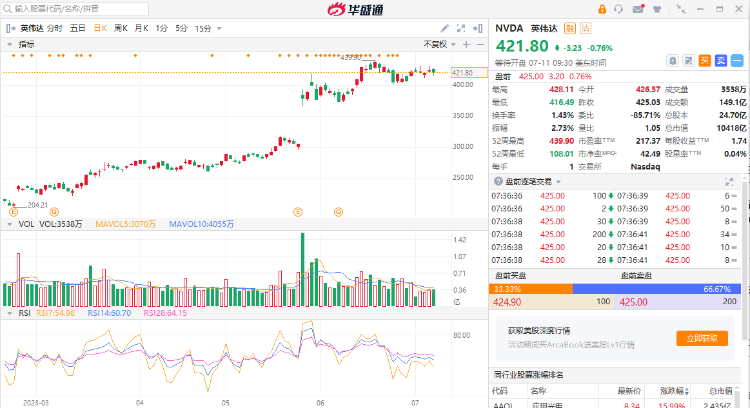Image resolution: width=750 pixels, height=408 pixels.
Task: Click the 52周最低 108.01 value
Action: [x=562, y=154]
